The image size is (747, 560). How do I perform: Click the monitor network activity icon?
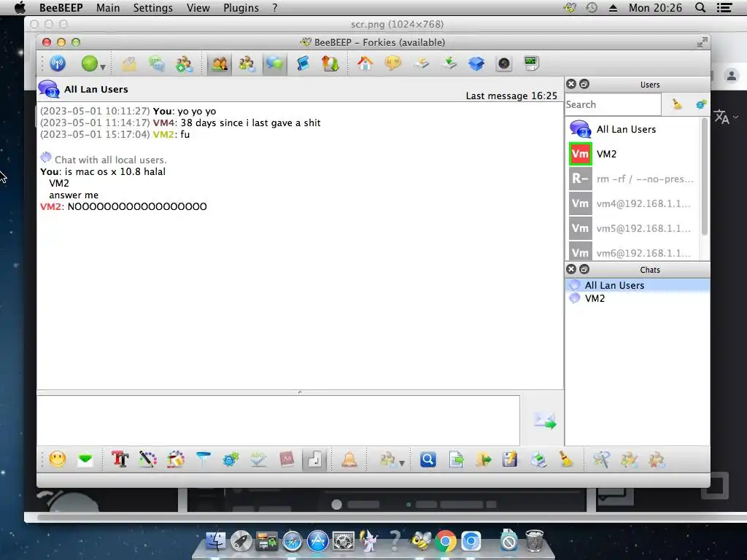531,63
